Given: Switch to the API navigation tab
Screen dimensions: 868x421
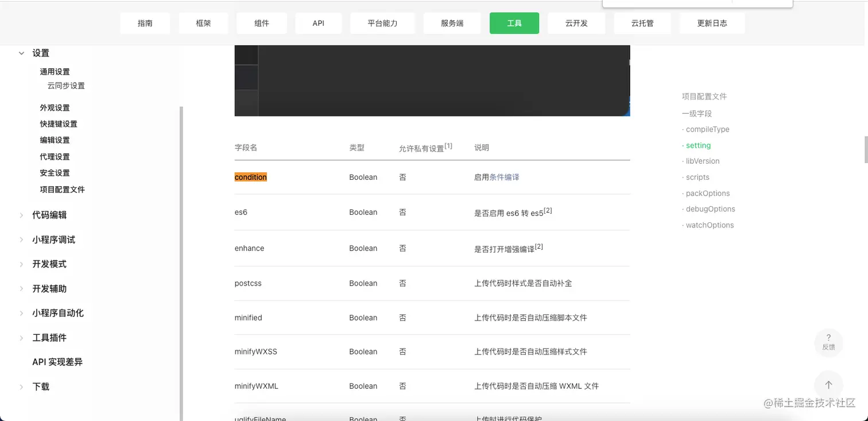Looking at the screenshot, I should 318,23.
